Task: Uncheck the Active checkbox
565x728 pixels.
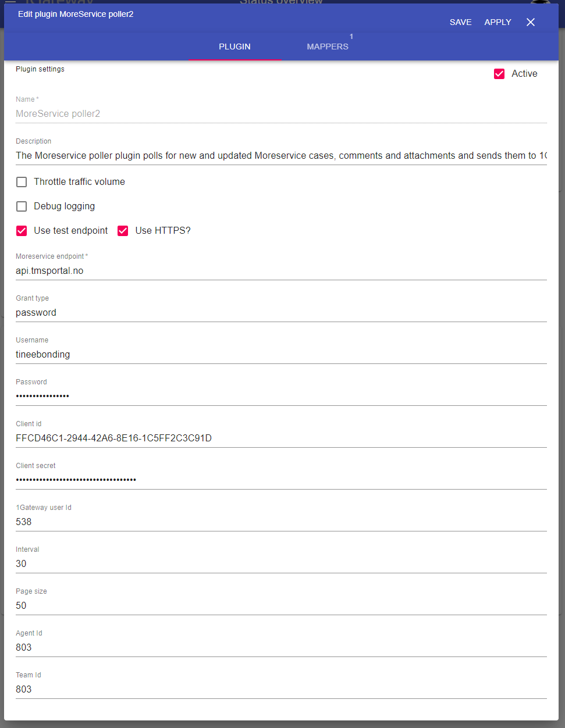Action: [x=499, y=74]
